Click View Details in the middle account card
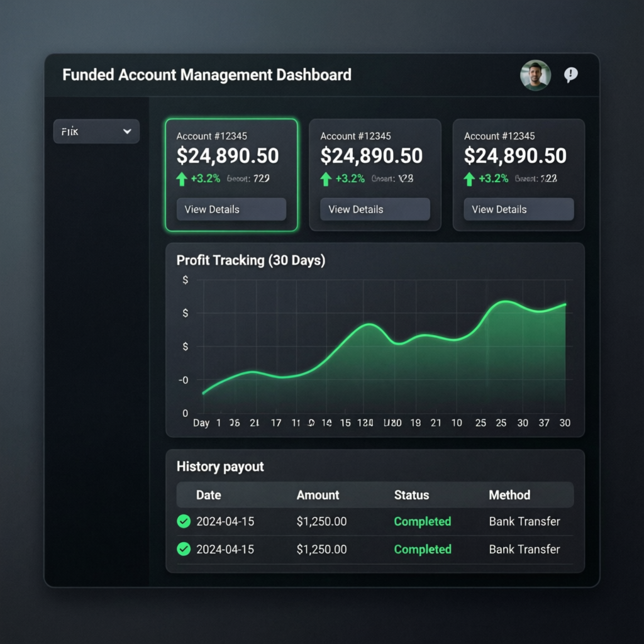 [x=375, y=209]
